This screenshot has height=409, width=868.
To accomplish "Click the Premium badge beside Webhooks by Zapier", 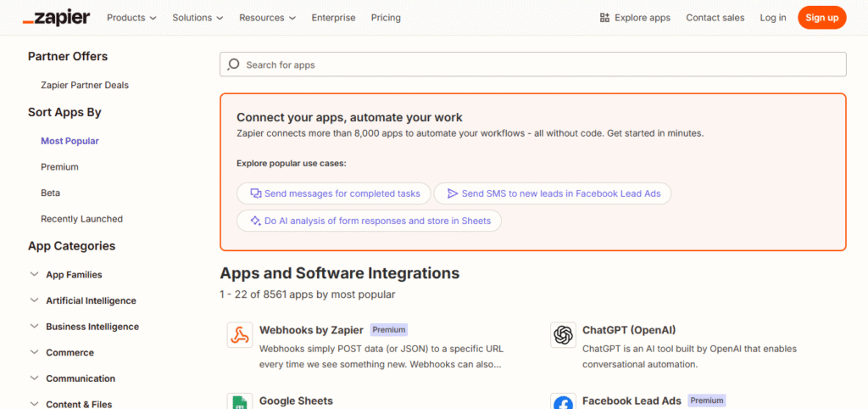I will click(x=389, y=330).
